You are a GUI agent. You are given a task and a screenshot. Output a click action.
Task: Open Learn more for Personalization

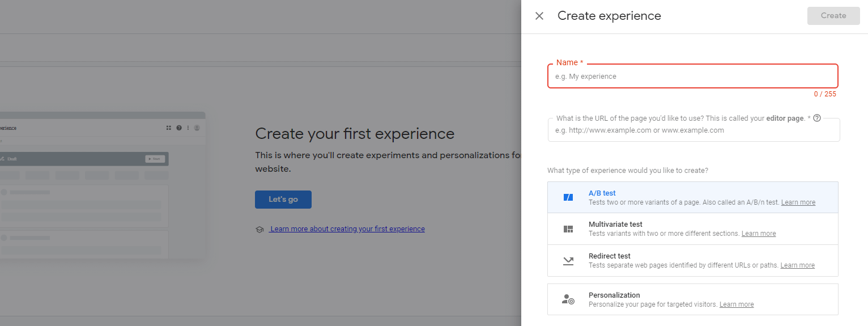point(737,304)
